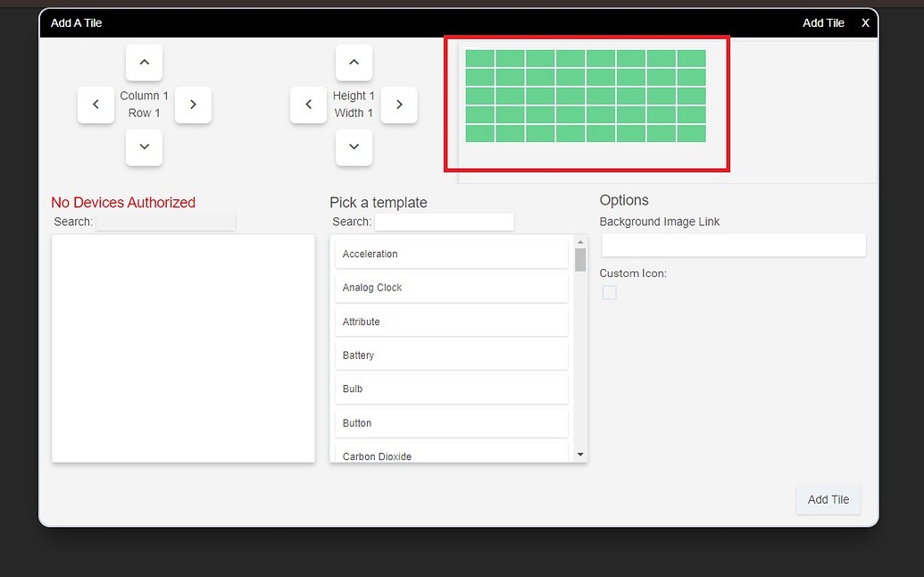Click the up arrow above Column 1 Row 1
The height and width of the screenshot is (577, 924).
point(144,63)
